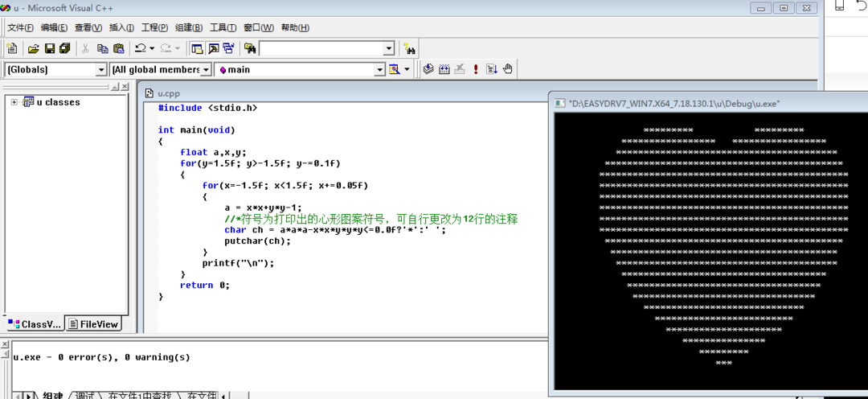The width and height of the screenshot is (868, 399).
Task: Click the '#include <stdio.h>' code line
Action: (207, 108)
